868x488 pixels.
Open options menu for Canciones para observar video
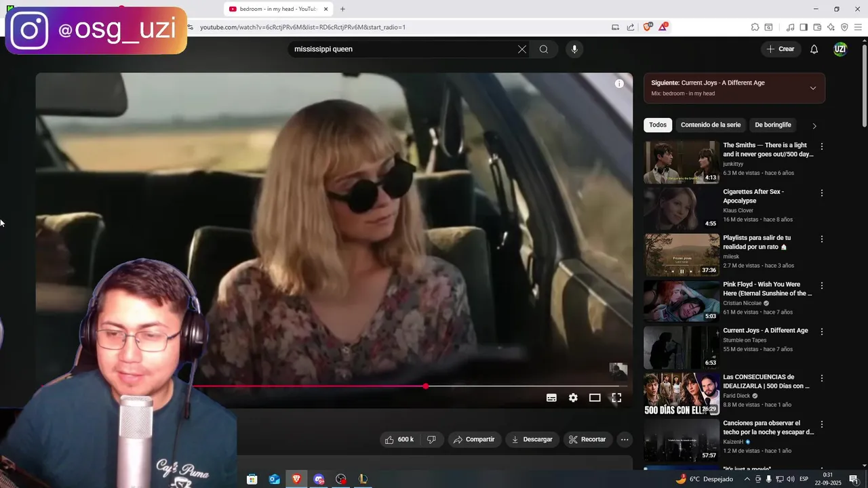pyautogui.click(x=822, y=424)
